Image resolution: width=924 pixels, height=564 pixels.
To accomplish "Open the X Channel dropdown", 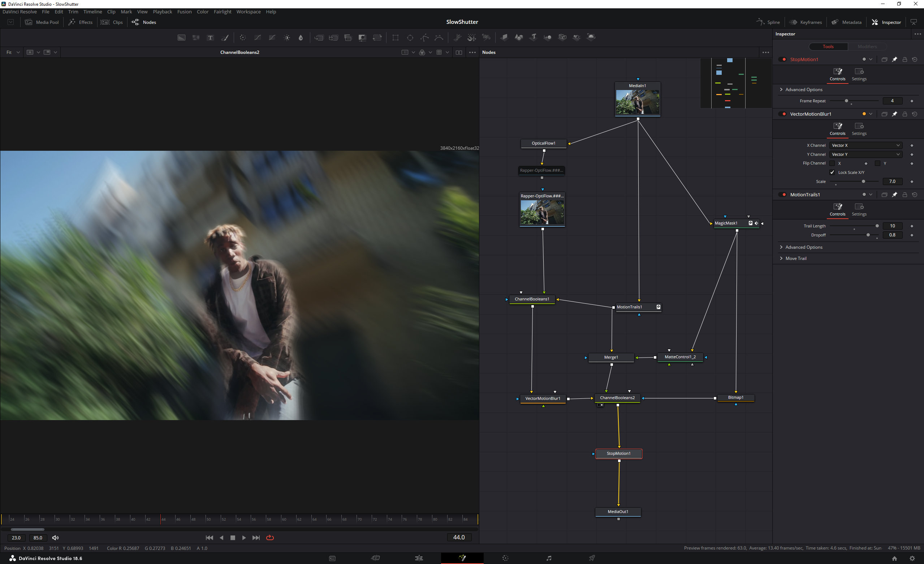I will coord(865,145).
